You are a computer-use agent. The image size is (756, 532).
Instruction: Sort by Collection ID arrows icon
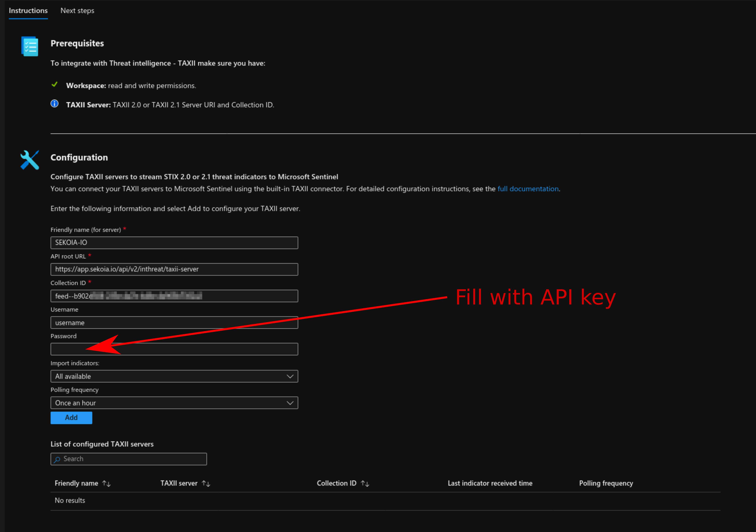[x=365, y=483]
